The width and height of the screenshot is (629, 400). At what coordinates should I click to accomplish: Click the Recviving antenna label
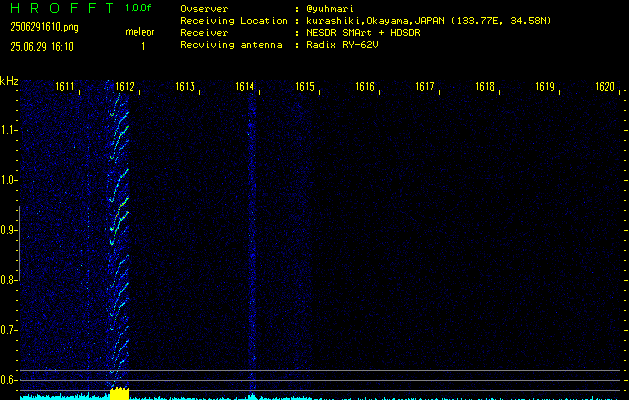[x=231, y=45]
